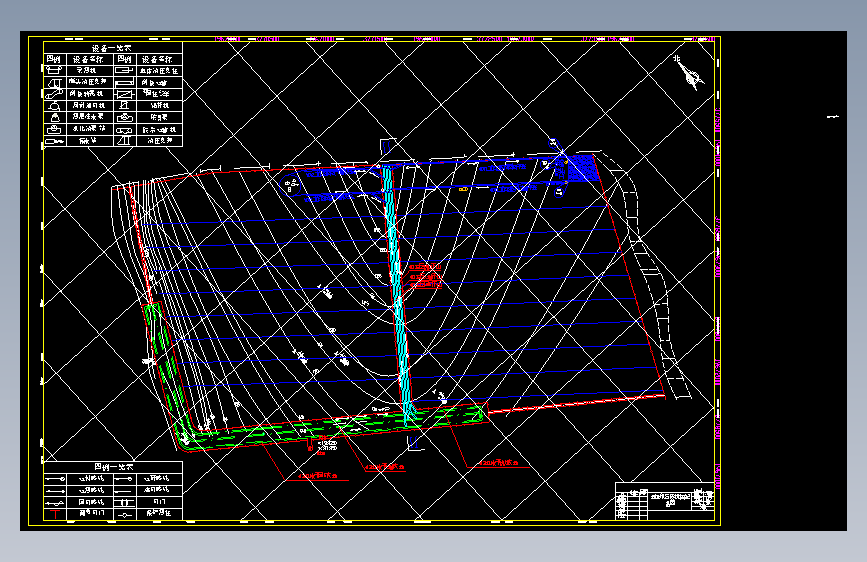Click the diamond-on-line symbol in the legend
Screen dimensions: 867x562
click(125, 514)
